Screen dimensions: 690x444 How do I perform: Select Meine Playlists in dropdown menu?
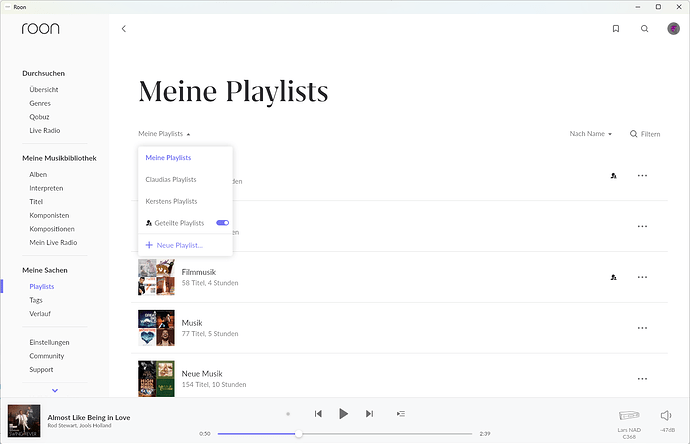168,158
